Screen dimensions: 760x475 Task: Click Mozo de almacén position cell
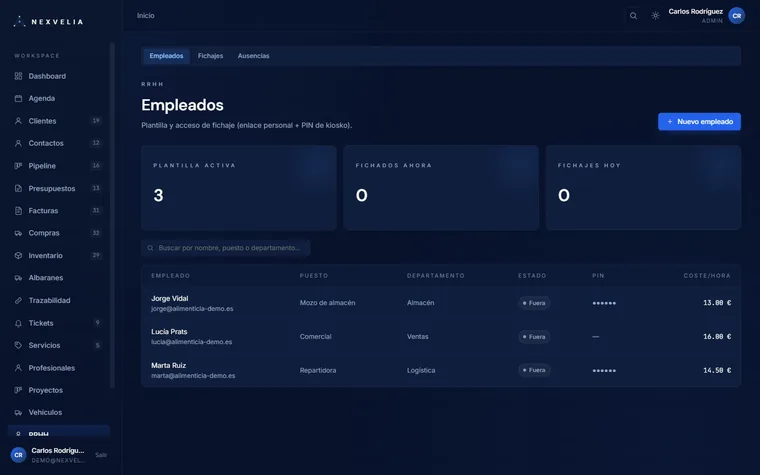click(327, 303)
